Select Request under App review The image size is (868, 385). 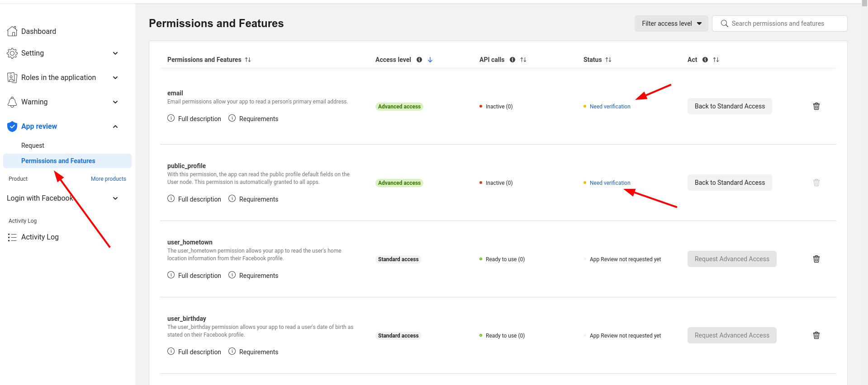pyautogui.click(x=33, y=146)
